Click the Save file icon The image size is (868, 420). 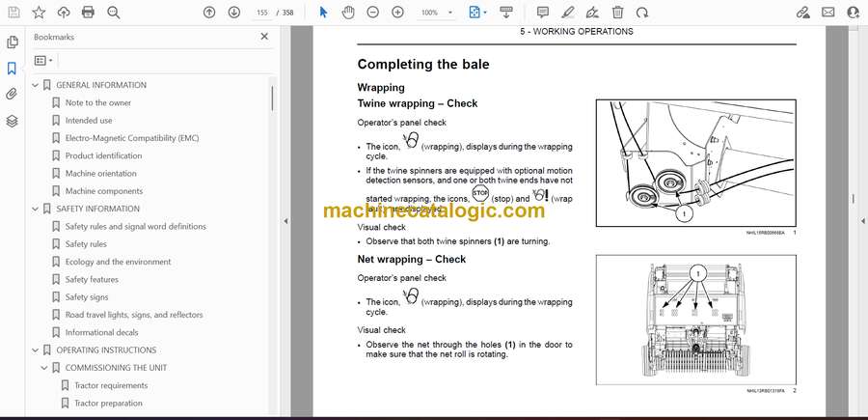click(14, 13)
